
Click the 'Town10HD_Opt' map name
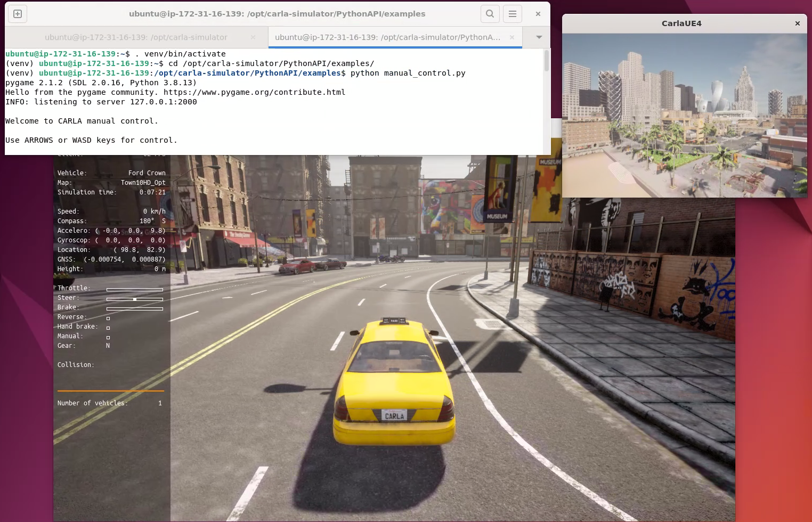point(143,183)
